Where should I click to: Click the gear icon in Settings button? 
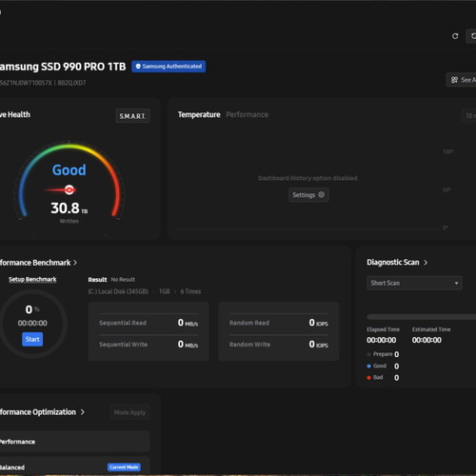[321, 194]
